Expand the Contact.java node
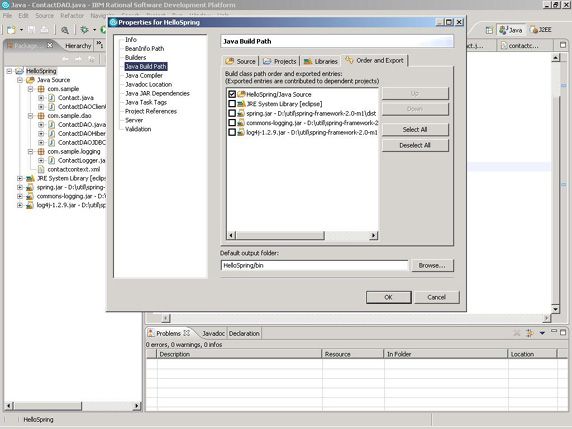Screen dimensions: 572x429 coord(41,98)
